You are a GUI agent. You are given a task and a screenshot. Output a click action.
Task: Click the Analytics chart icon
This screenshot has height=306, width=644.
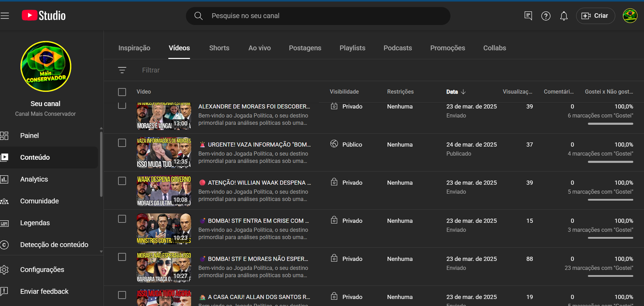(4, 179)
